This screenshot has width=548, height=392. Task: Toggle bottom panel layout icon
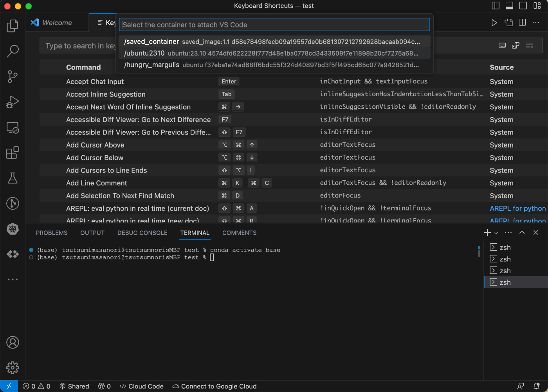(x=509, y=5)
